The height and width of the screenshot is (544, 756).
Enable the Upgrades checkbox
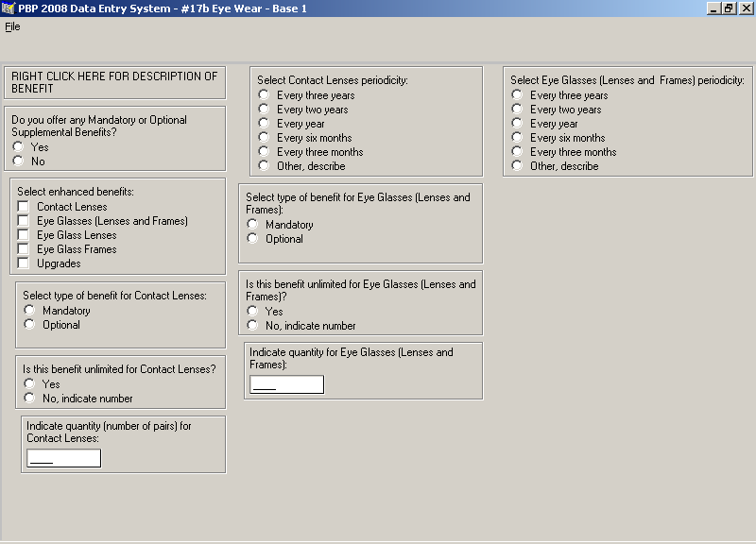[x=23, y=263]
